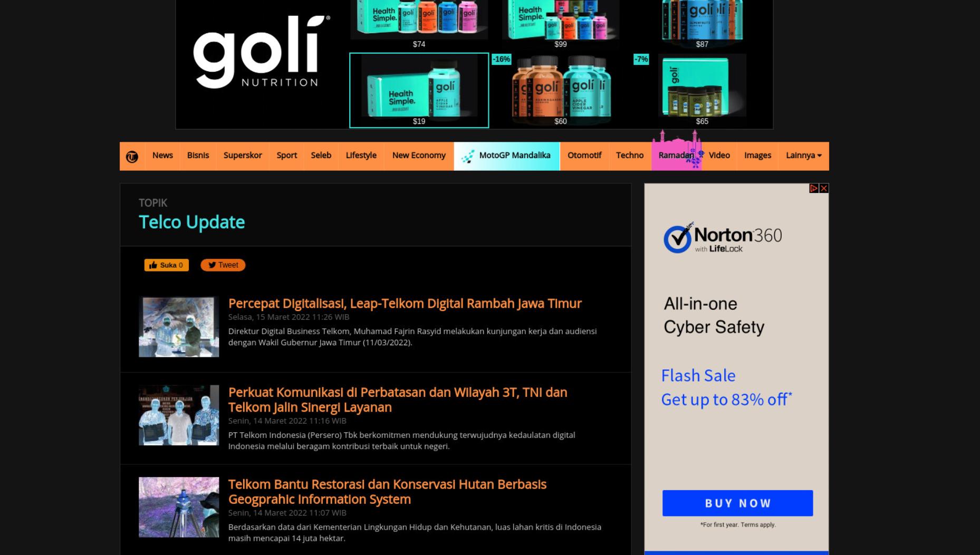Open thumbnail of Telkom Bantu Restorasi article
Viewport: 980px width, 555px height.
click(179, 507)
